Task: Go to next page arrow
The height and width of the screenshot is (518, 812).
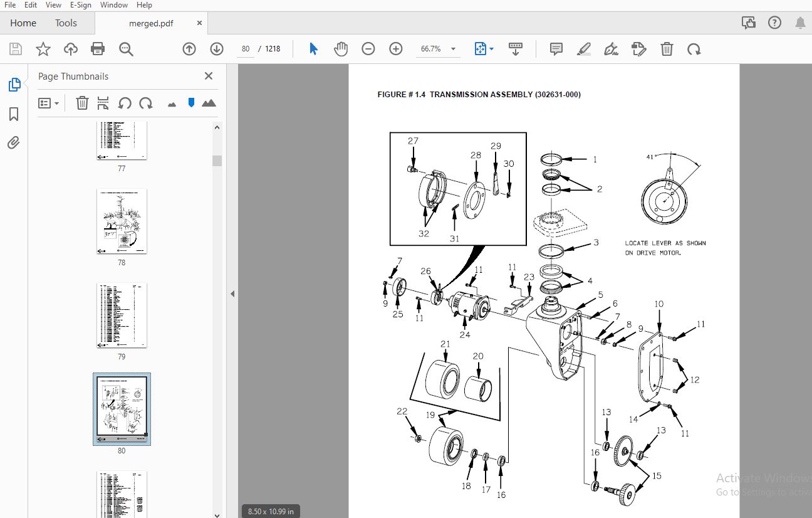Action: (x=217, y=49)
